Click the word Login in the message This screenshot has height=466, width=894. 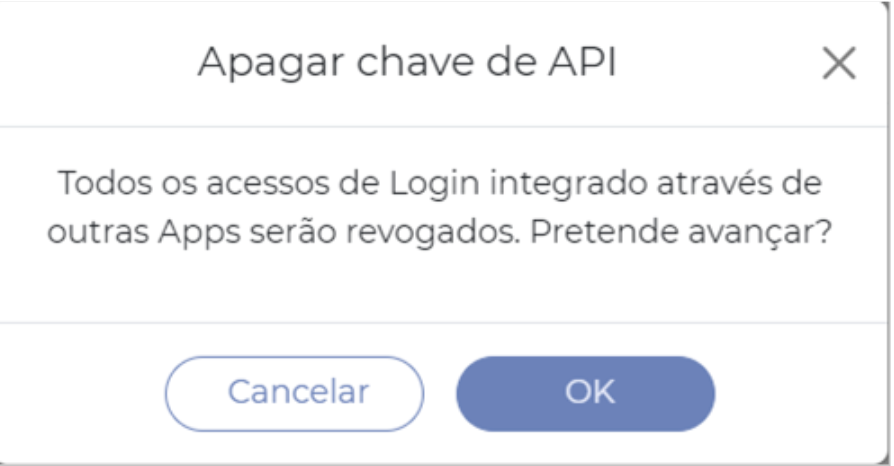click(434, 185)
